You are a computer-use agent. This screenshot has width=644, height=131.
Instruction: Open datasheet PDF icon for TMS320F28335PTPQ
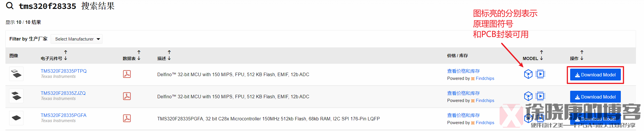pos(127,74)
